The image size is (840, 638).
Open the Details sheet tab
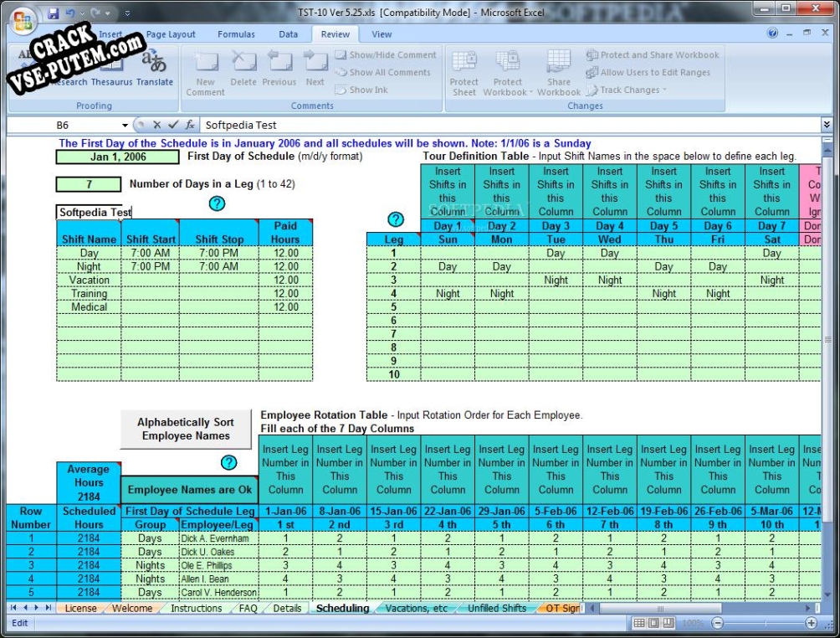tap(287, 609)
